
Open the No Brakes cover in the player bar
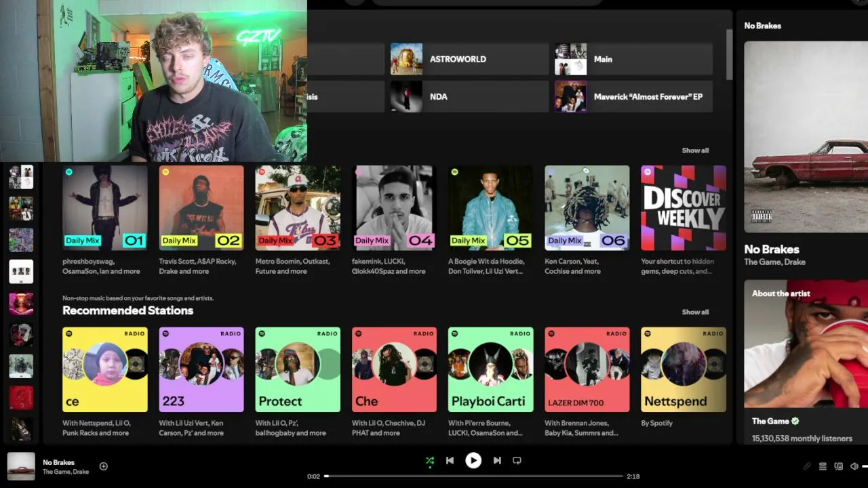[x=21, y=466]
